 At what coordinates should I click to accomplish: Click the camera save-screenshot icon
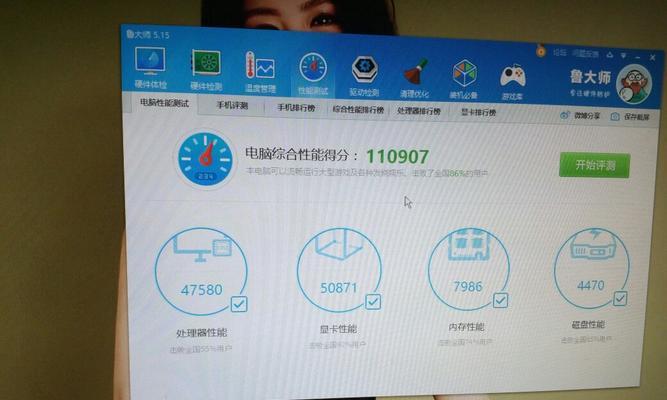(615, 116)
